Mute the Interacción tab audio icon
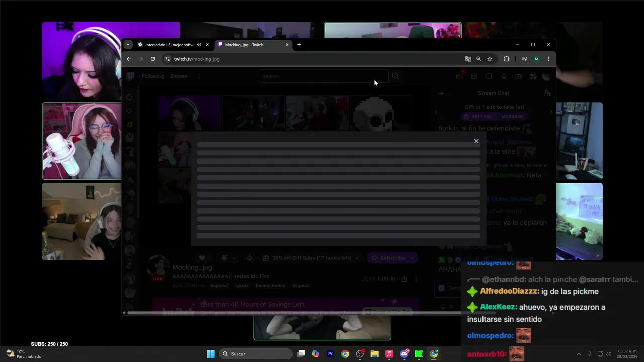 tap(199, 45)
